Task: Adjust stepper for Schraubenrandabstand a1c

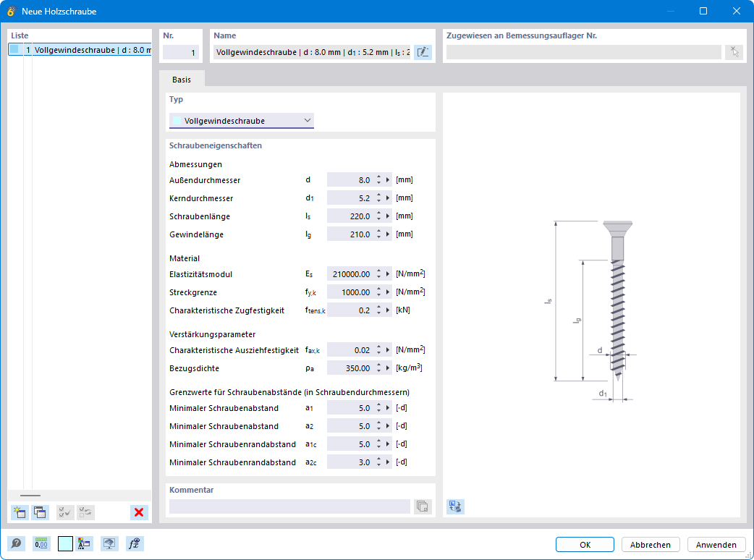Action: coord(379,444)
